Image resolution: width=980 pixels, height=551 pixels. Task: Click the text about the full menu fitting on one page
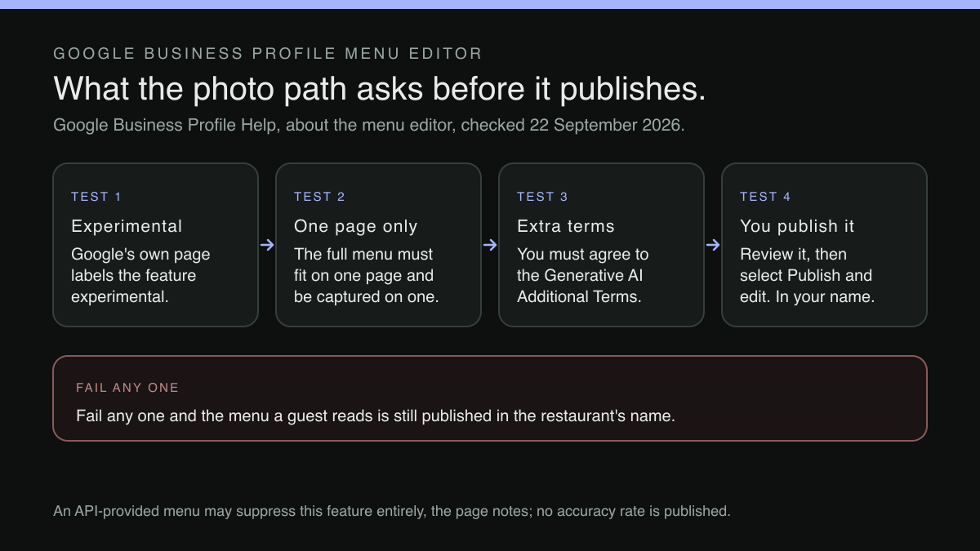pyautogui.click(x=367, y=275)
